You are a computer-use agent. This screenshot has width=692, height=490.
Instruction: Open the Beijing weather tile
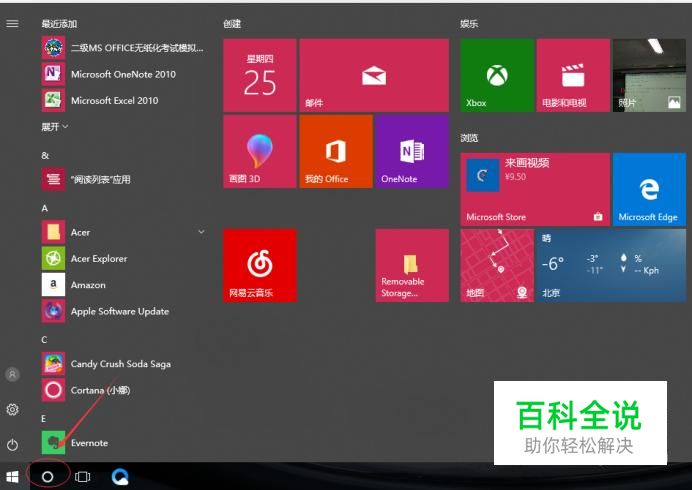coord(611,265)
